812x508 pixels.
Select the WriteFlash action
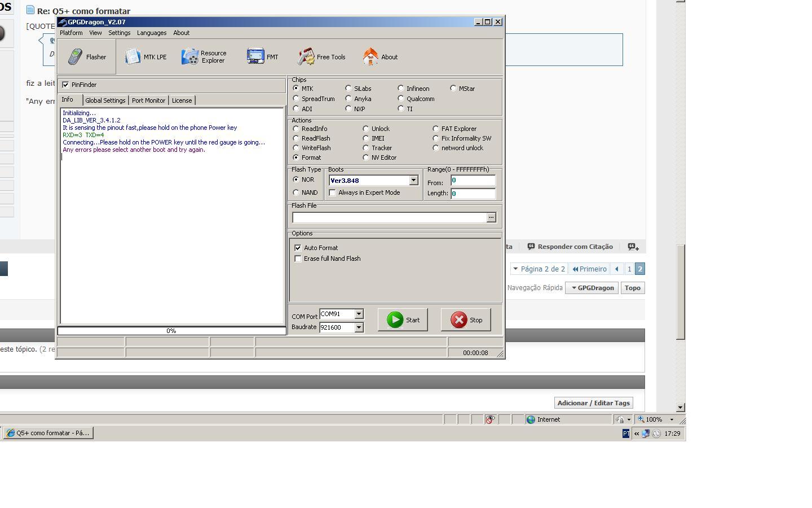point(296,148)
